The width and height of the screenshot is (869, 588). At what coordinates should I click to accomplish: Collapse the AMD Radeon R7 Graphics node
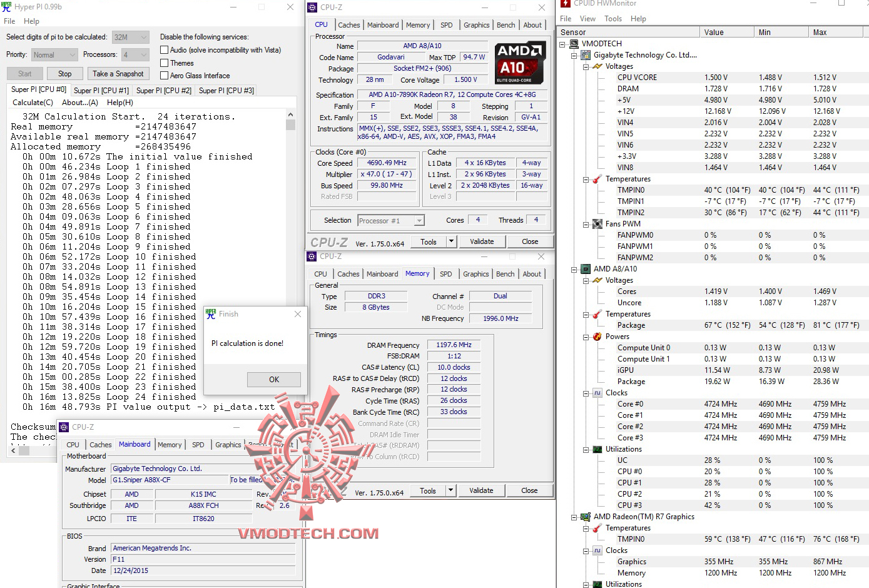574,517
